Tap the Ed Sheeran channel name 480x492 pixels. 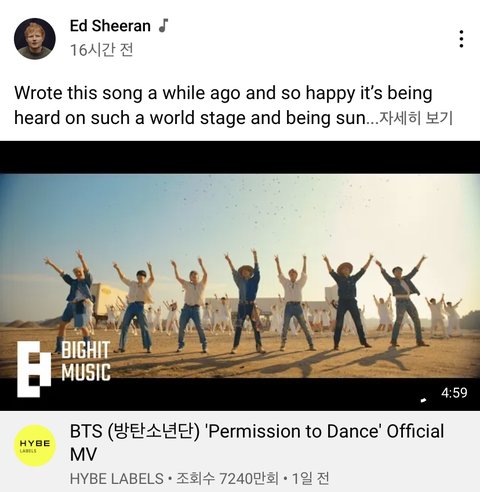pyautogui.click(x=110, y=26)
